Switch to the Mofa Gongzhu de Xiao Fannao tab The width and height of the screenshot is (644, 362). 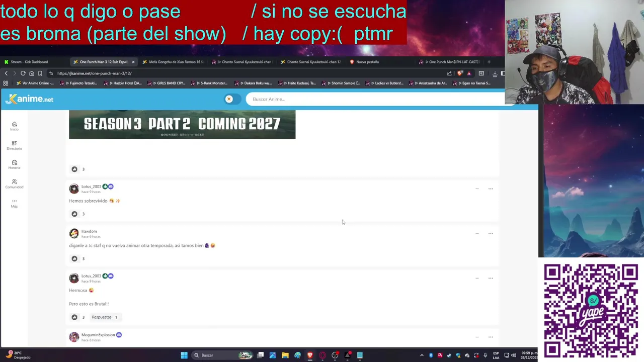pyautogui.click(x=173, y=62)
